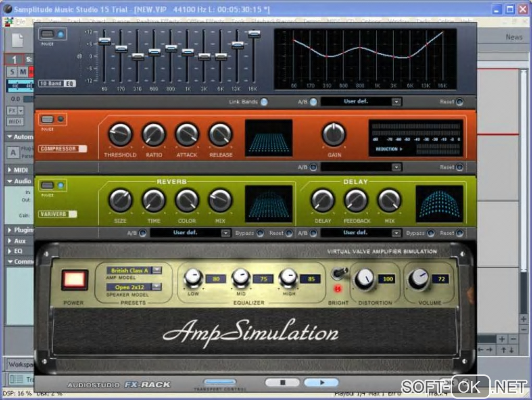Expand the EQ section in track editor

coord(9,251)
